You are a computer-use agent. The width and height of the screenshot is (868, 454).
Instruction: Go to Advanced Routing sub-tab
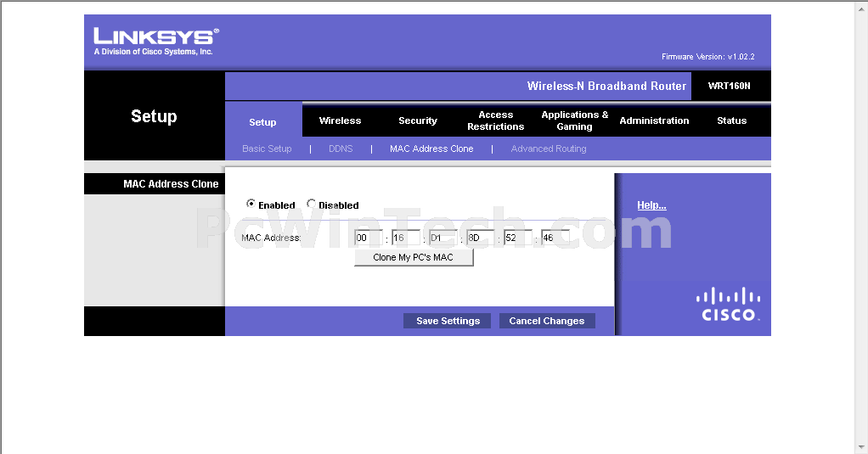pos(549,149)
